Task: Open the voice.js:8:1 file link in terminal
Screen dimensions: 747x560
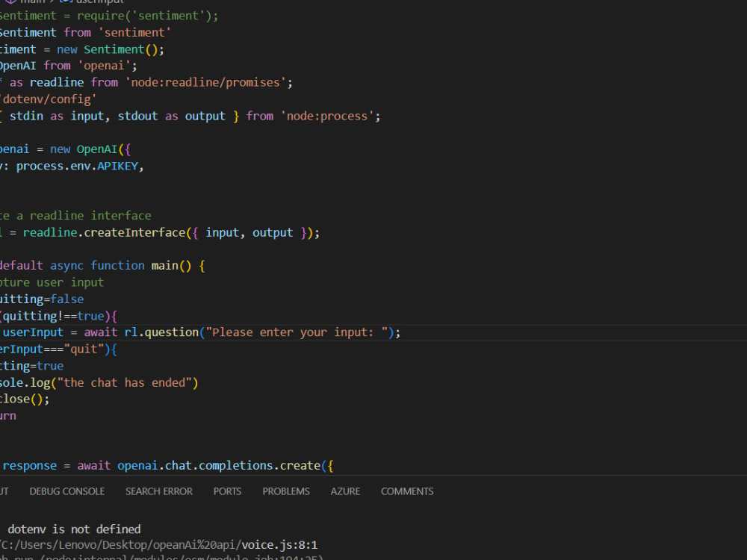Action: point(279,545)
